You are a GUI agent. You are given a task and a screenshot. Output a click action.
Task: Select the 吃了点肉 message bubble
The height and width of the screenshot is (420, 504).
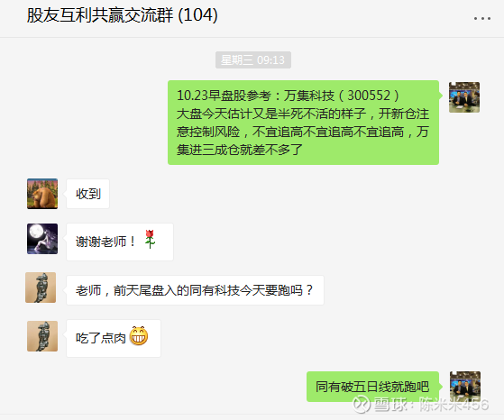point(114,338)
